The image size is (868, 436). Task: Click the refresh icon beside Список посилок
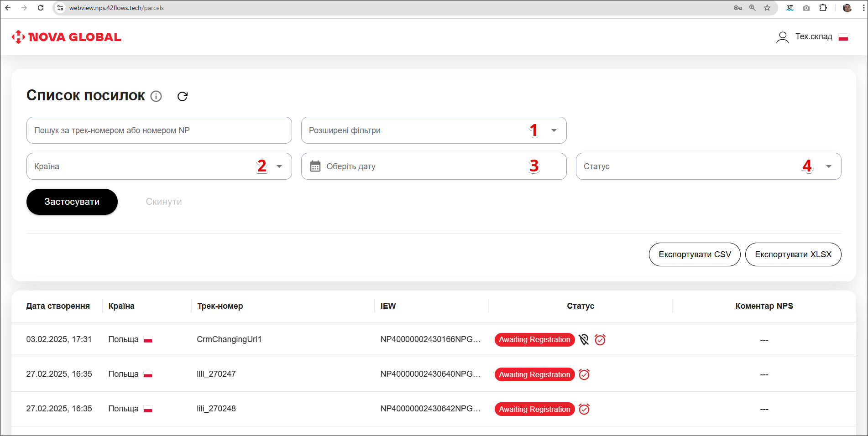[x=183, y=96]
